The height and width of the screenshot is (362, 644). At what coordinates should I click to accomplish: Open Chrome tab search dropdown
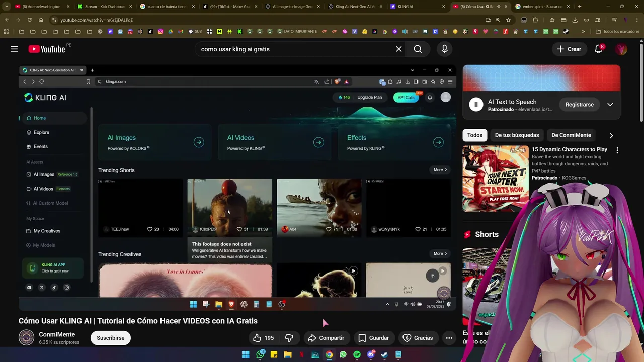click(6, 7)
